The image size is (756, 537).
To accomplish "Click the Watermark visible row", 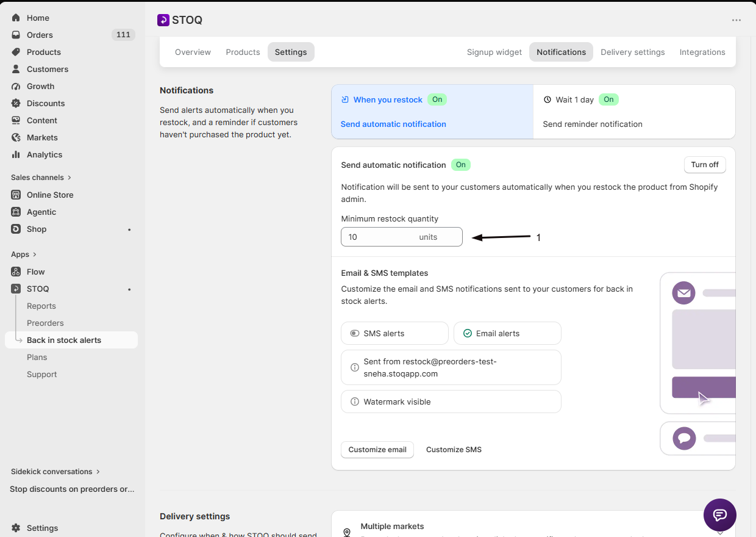I will [451, 402].
